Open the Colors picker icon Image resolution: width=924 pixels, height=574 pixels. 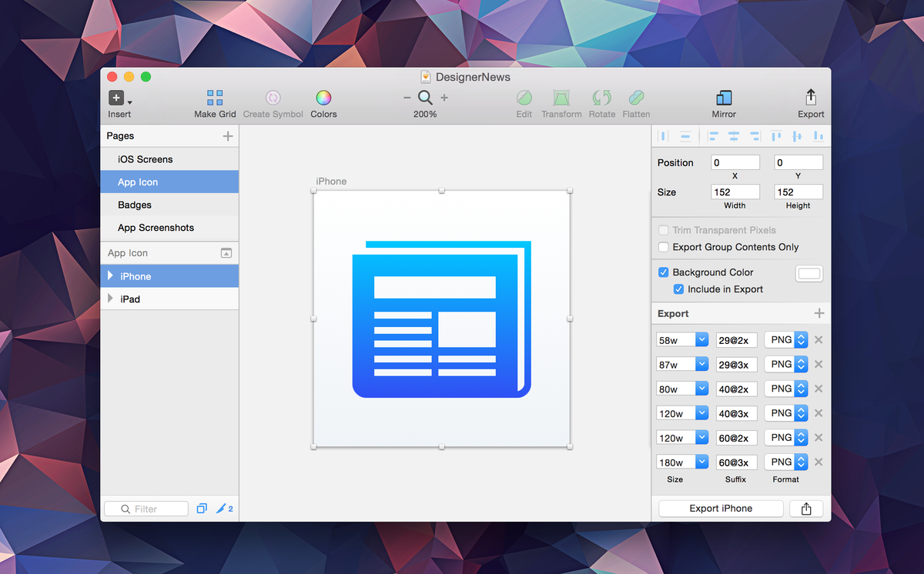323,98
